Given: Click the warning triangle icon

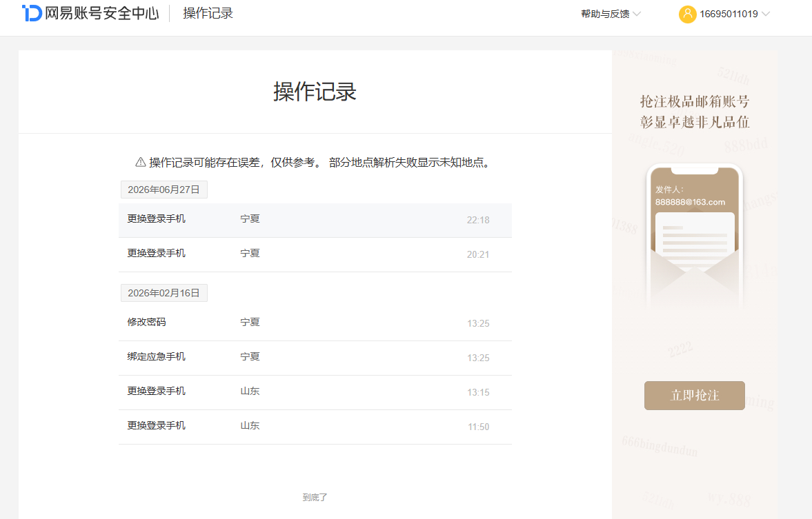Looking at the screenshot, I should (x=140, y=162).
